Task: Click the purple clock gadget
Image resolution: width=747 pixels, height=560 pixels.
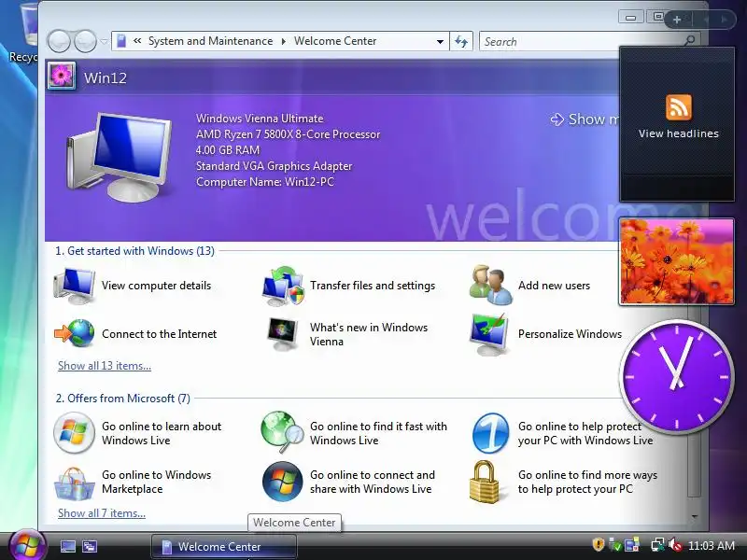Action: click(x=676, y=376)
